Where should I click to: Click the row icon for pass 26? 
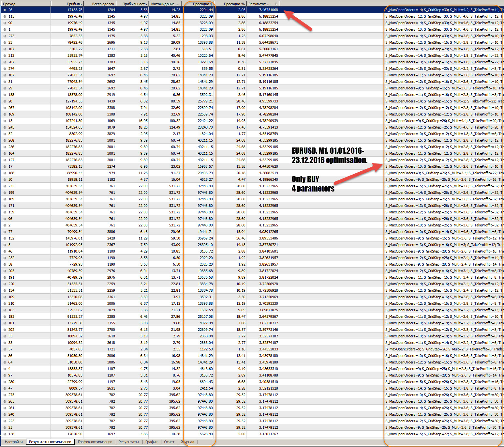point(5,10)
